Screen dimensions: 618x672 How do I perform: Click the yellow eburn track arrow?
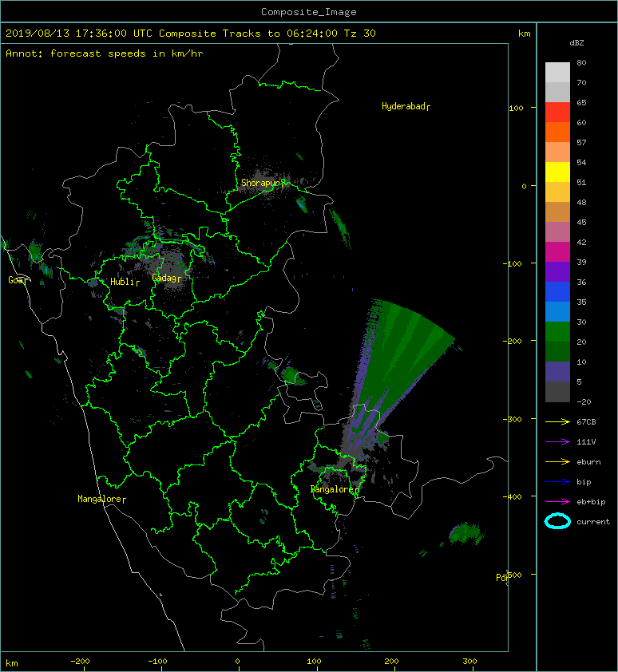coord(557,461)
